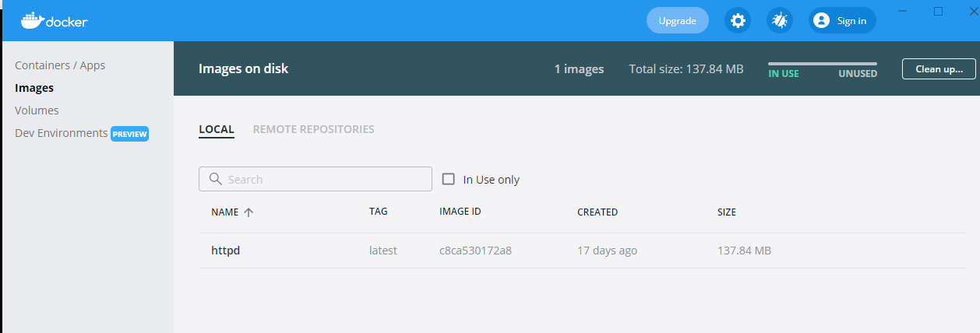Viewport: 980px width, 333px height.
Task: Click the TAG column header
Action: tap(379, 212)
